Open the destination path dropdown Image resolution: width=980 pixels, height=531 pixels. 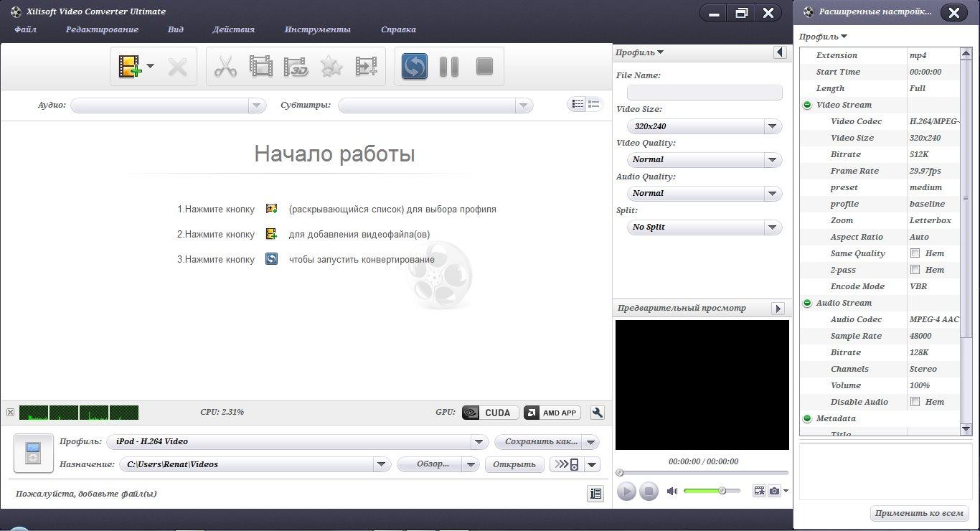(x=382, y=464)
